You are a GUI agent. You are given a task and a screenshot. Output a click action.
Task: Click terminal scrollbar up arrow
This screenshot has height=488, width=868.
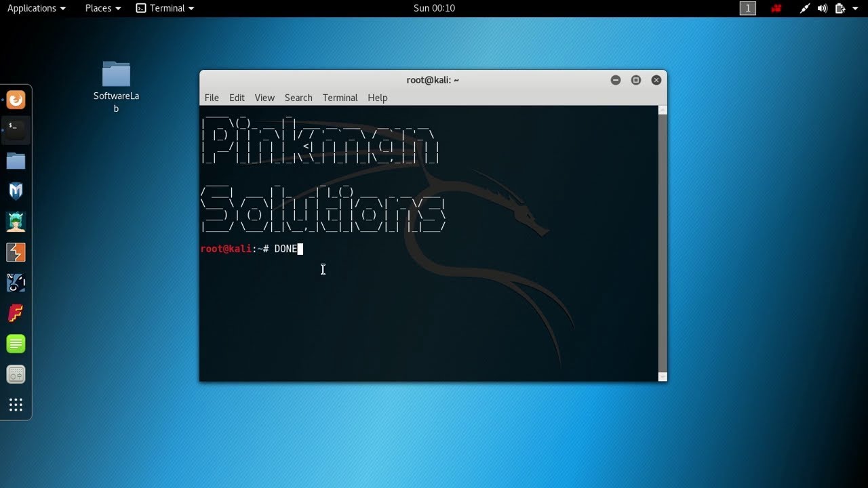[663, 110]
